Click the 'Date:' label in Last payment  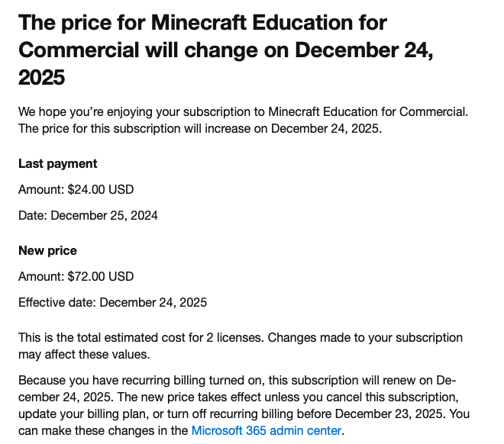tap(33, 215)
